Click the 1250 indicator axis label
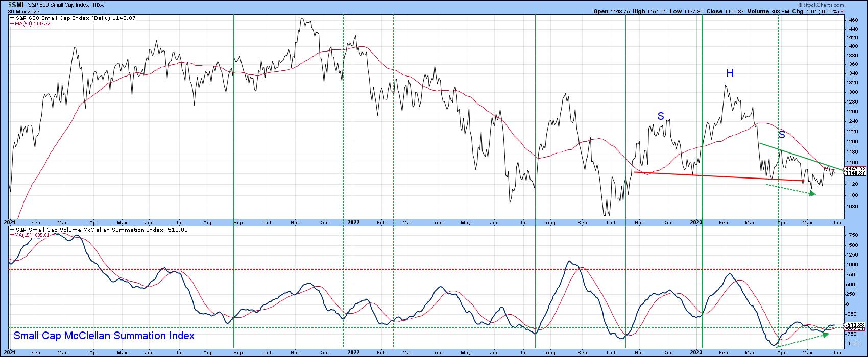Image resolution: width=868 pixels, height=357 pixels. tap(853, 255)
